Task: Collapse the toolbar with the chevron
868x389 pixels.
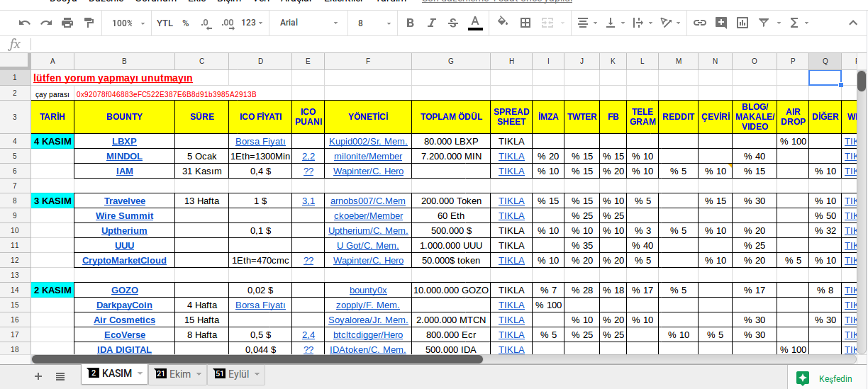Action: click(x=852, y=23)
